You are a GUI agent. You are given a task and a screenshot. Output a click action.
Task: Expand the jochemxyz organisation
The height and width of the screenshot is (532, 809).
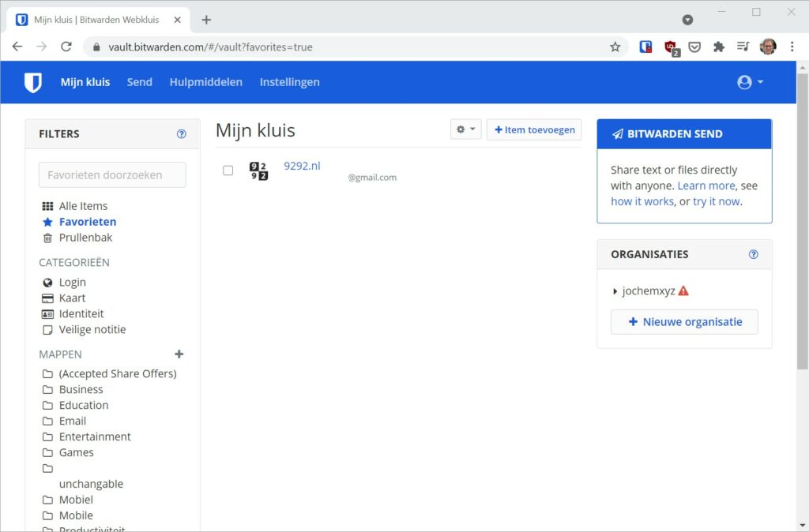point(615,291)
